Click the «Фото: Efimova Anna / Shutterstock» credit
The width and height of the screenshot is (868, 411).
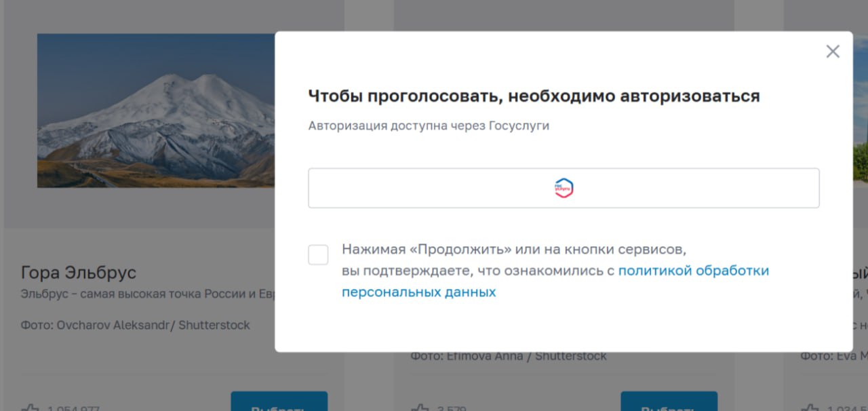(x=509, y=356)
